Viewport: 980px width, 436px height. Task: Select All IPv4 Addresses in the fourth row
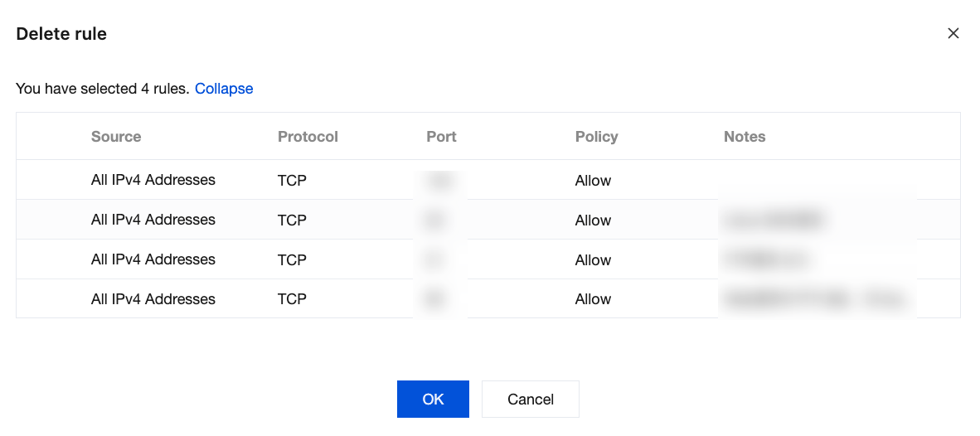153,299
